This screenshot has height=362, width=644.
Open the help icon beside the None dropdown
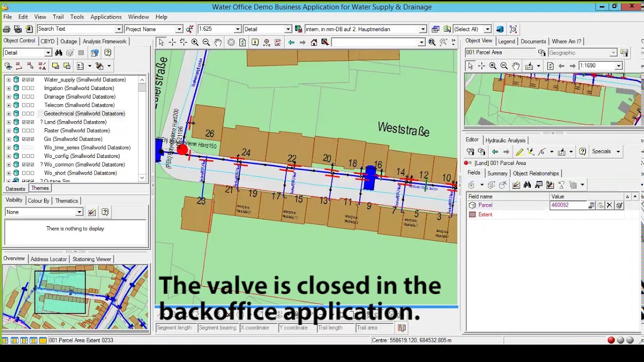[105, 212]
